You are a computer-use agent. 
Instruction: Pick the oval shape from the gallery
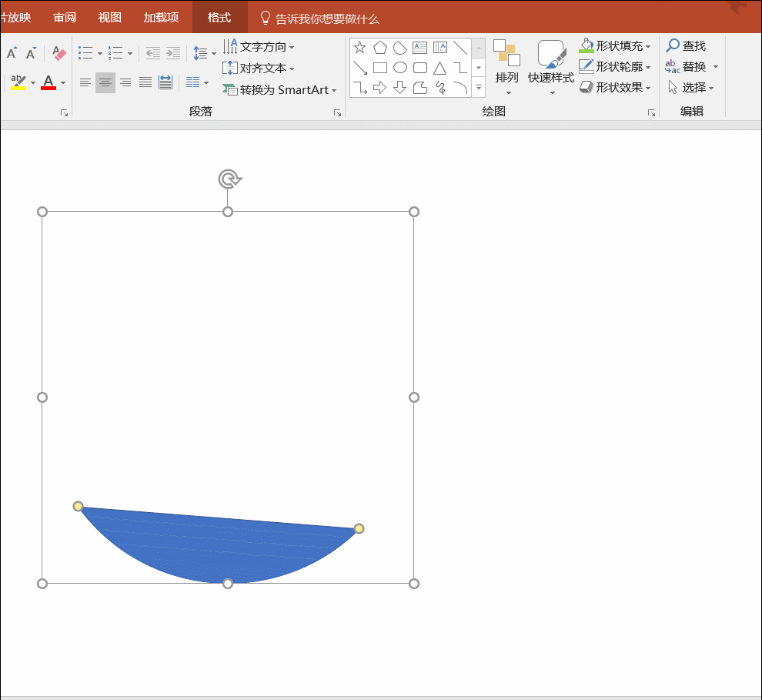pos(400,68)
